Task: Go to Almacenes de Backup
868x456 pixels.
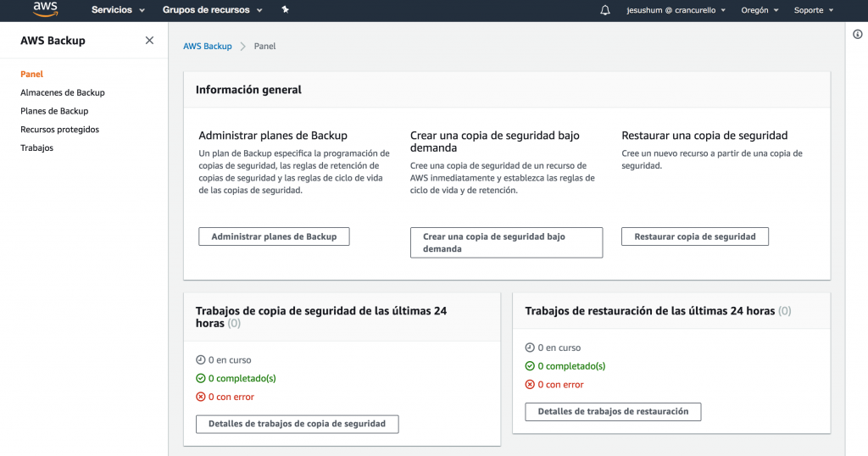Action: tap(63, 93)
